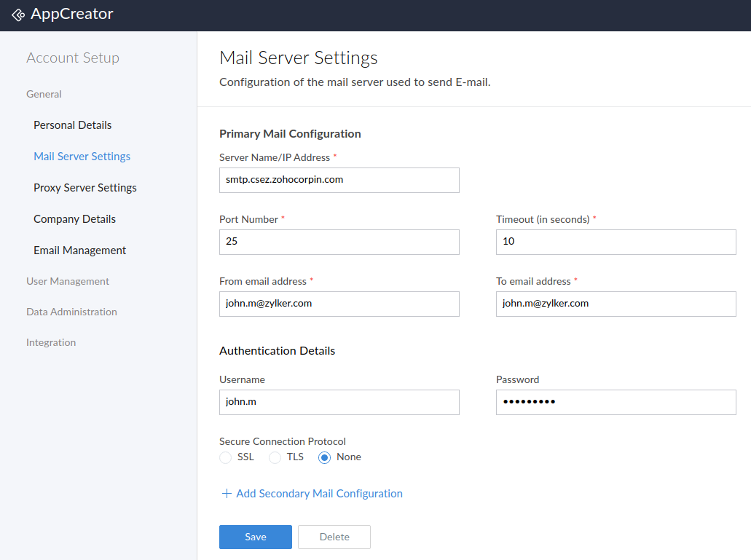This screenshot has height=560, width=751.
Task: Save the mail server settings
Action: tap(255, 537)
